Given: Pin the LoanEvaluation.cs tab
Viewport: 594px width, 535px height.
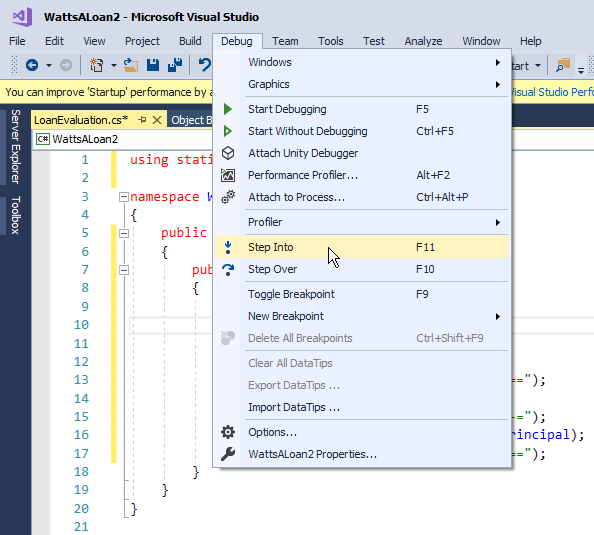Looking at the screenshot, I should 142,120.
